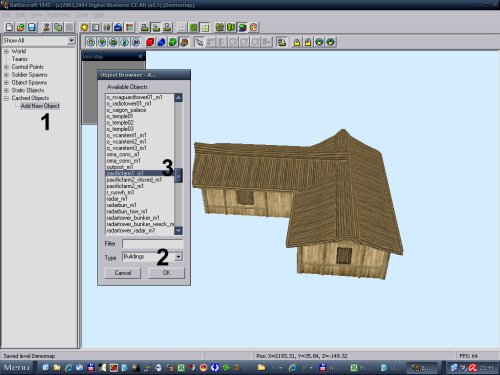
Task: Expand the Control Points tree node
Action: click(x=6, y=67)
